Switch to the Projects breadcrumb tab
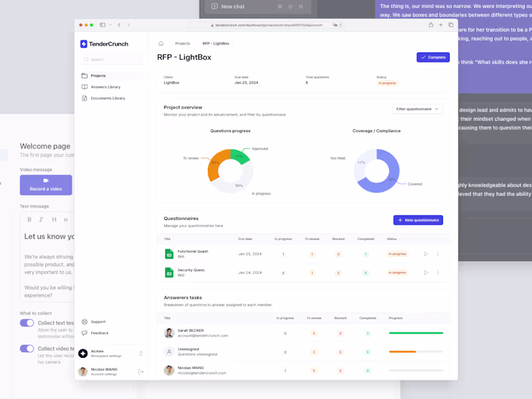This screenshot has width=532, height=399. click(183, 43)
